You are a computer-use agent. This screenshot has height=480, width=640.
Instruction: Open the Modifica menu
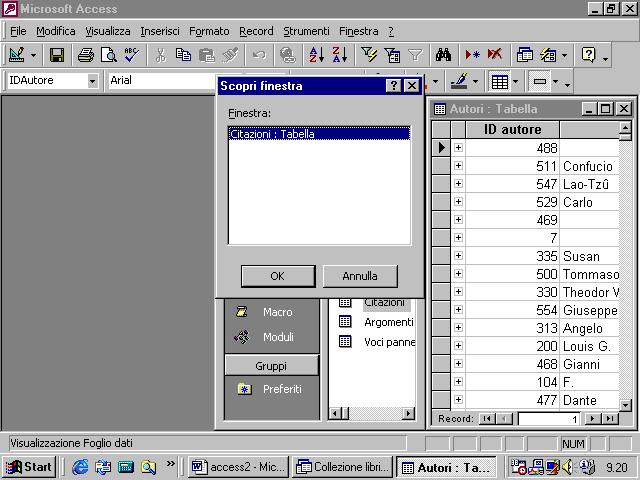(56, 31)
